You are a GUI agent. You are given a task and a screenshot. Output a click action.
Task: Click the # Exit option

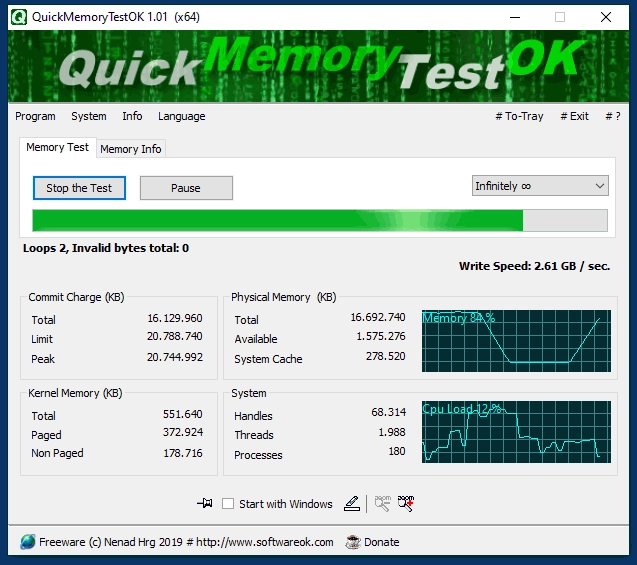[x=574, y=116]
